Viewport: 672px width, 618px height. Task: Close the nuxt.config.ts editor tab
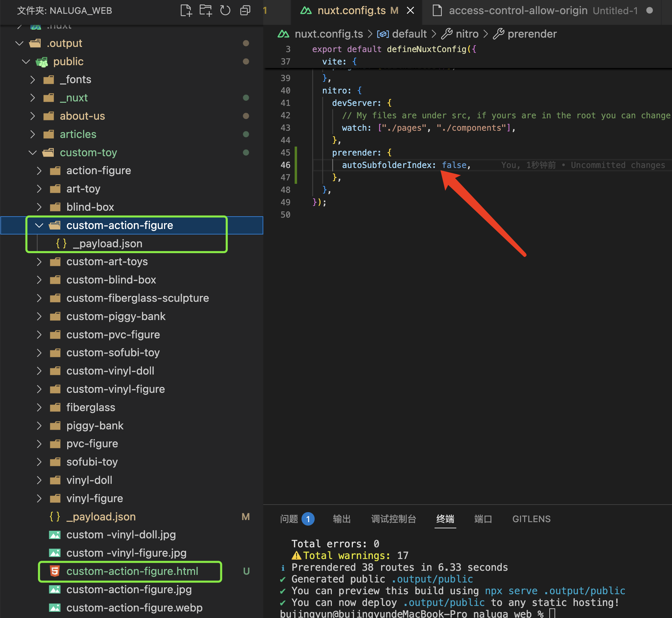tap(410, 11)
